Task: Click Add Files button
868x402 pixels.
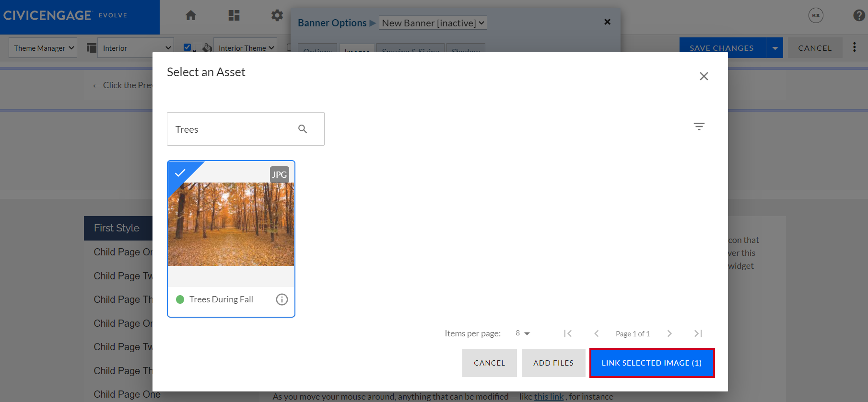Action: click(x=553, y=363)
